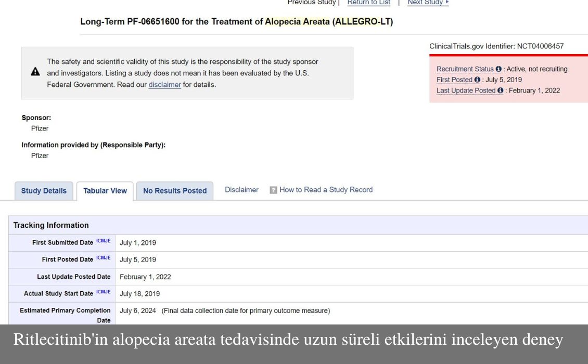Screen dimensions: 588x364
Task: Follow the Return to List link
Action: 368,3
